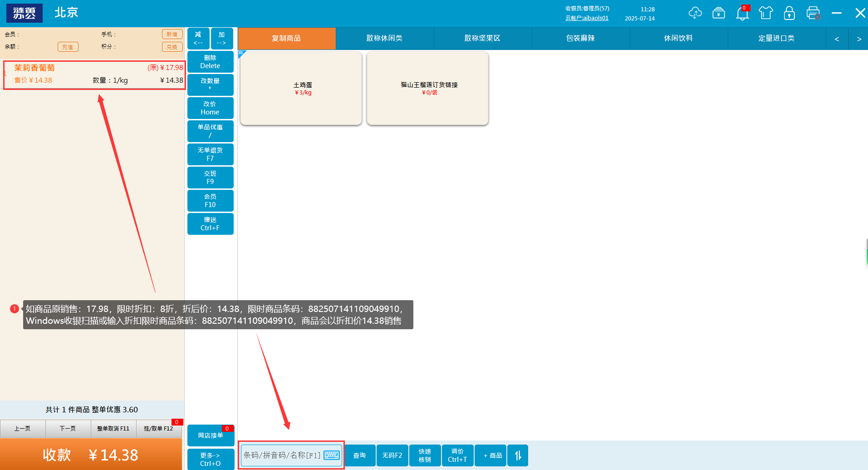This screenshot has width=868, height=470.
Task: Select the 休闲饮料 category tab
Action: tap(678, 39)
